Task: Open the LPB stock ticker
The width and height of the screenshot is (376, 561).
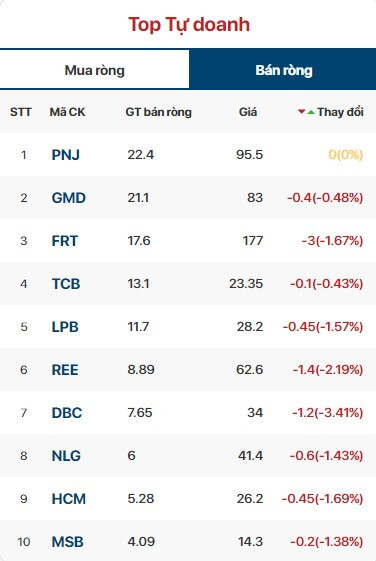Action: pyautogui.click(x=65, y=327)
